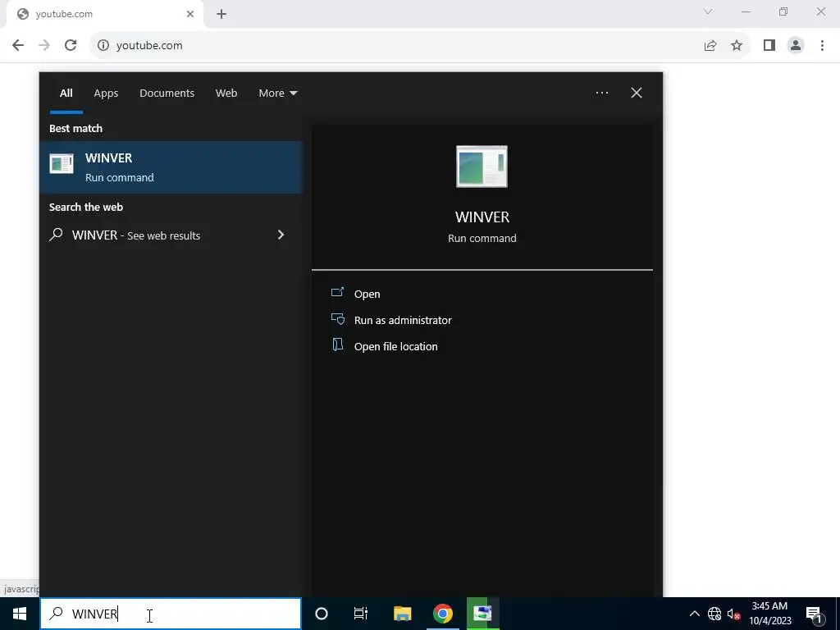Open a new Chrome tab
Image resolution: width=840 pixels, height=630 pixels.
coord(221,14)
